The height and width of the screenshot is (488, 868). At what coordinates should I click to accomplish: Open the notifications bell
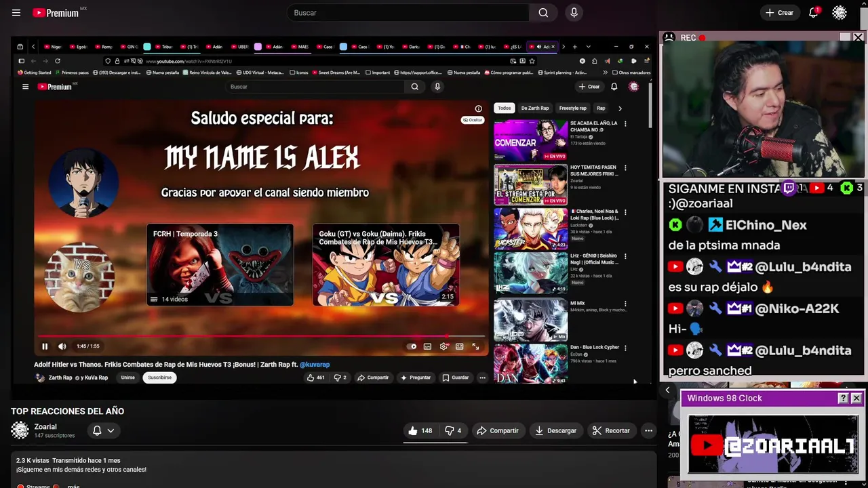814,12
